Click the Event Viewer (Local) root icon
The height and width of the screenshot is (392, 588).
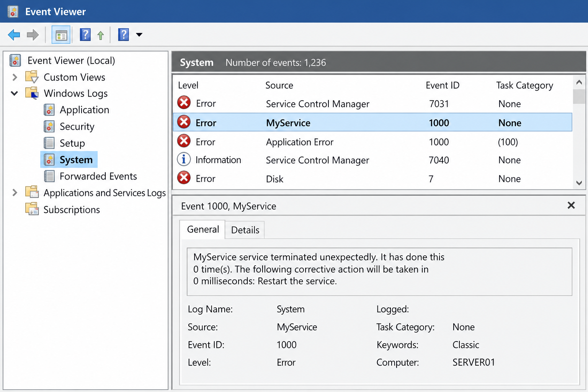click(15, 60)
